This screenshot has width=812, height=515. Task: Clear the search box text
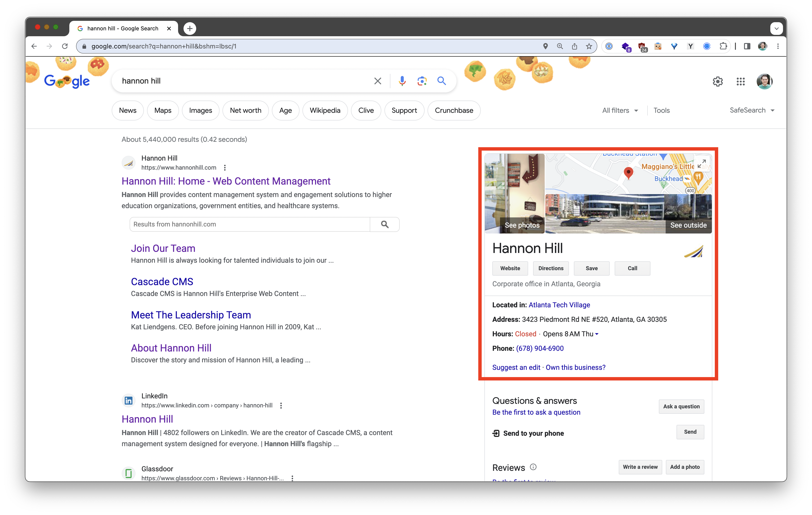click(377, 81)
